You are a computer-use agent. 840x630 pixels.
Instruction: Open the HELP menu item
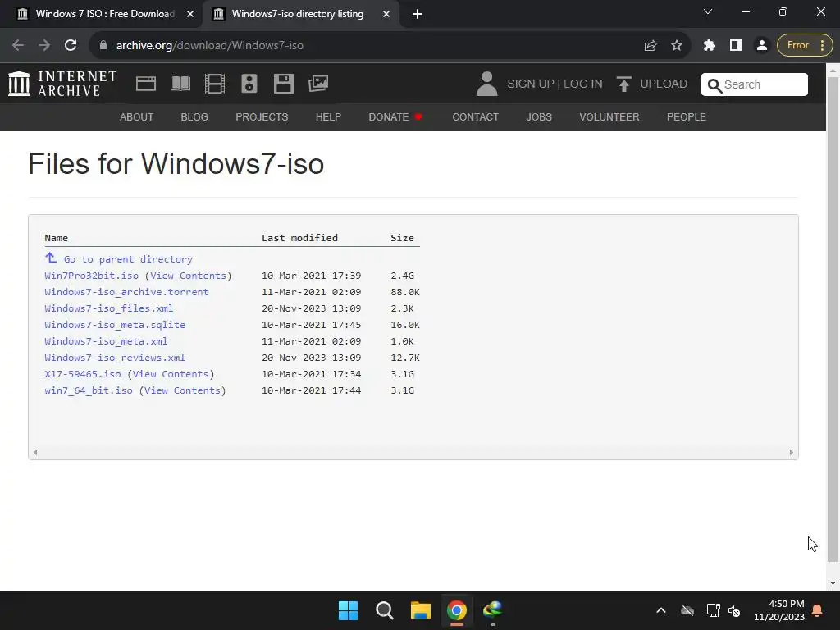tap(328, 116)
